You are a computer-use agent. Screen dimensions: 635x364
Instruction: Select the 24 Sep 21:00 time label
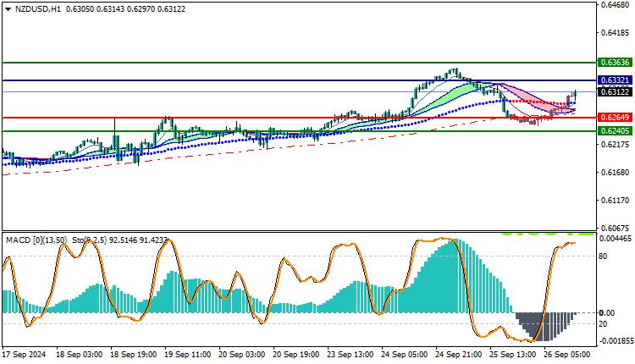pyautogui.click(x=458, y=355)
